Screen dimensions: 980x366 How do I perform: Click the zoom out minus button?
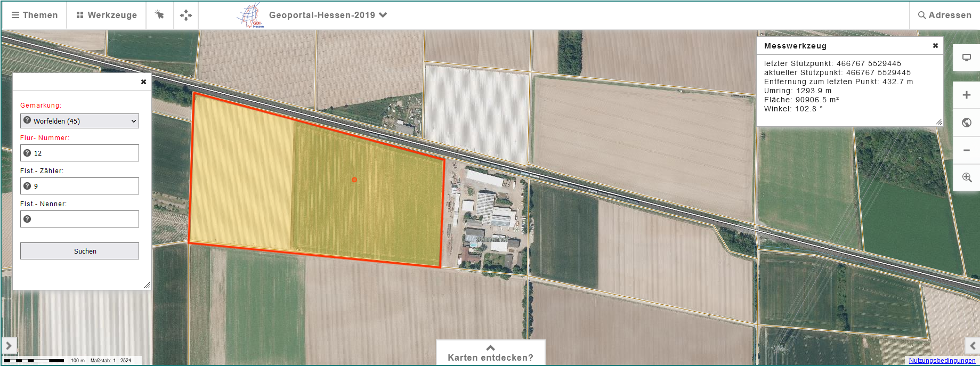point(966,150)
